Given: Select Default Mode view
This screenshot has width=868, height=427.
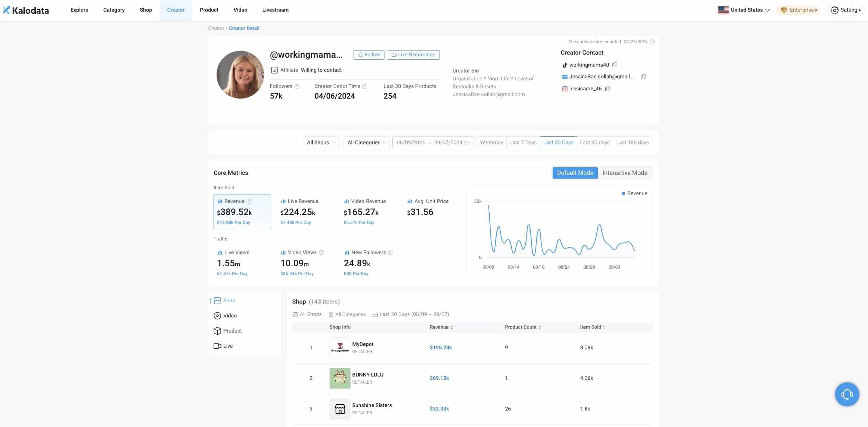Looking at the screenshot, I should [575, 173].
